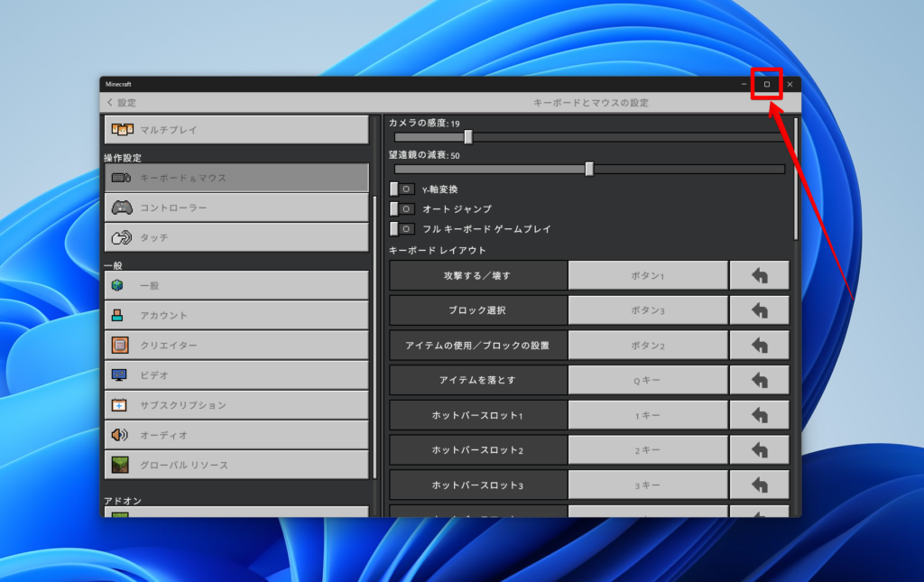This screenshot has width=924, height=582.
Task: Change the ブロック選択 binding ボタン3
Action: 647,310
